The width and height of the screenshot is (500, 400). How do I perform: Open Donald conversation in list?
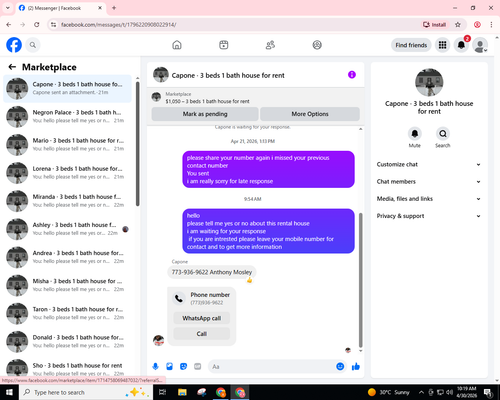(67, 342)
